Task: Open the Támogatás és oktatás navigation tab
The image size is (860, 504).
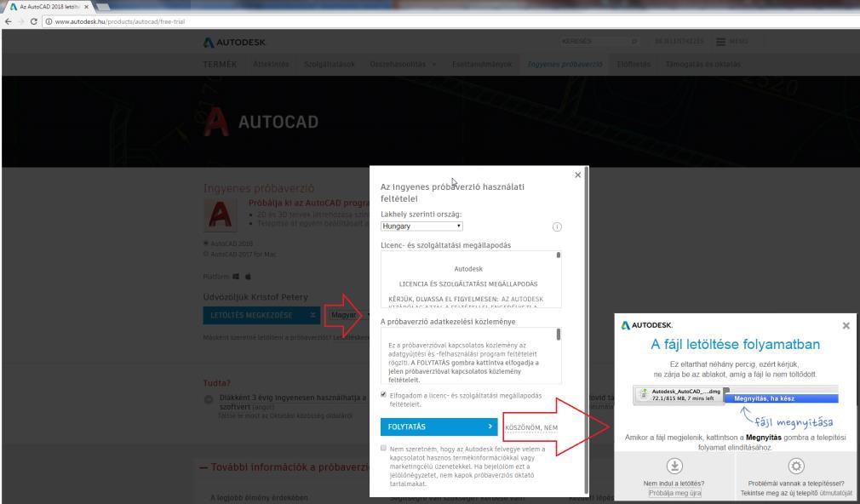Action: coord(703,64)
